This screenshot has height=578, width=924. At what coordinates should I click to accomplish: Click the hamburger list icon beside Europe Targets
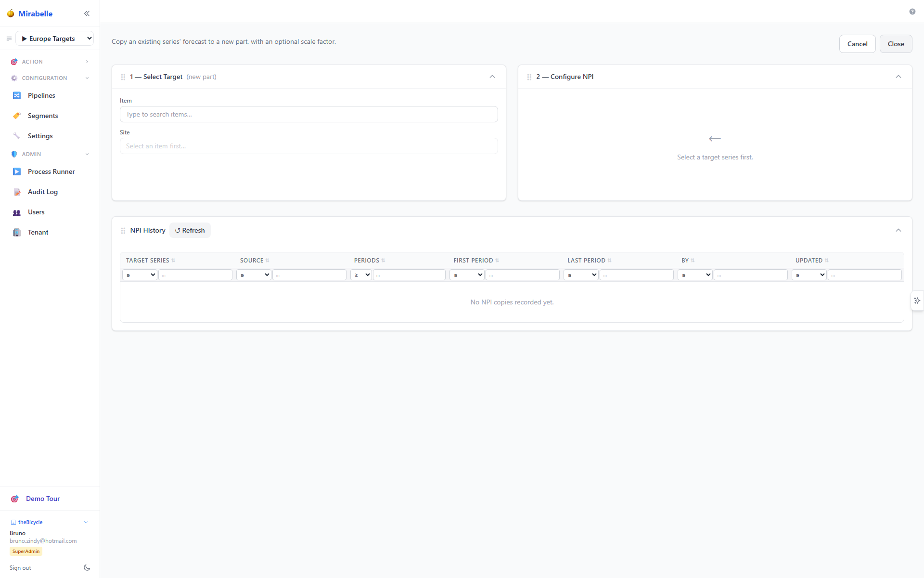pyautogui.click(x=9, y=39)
